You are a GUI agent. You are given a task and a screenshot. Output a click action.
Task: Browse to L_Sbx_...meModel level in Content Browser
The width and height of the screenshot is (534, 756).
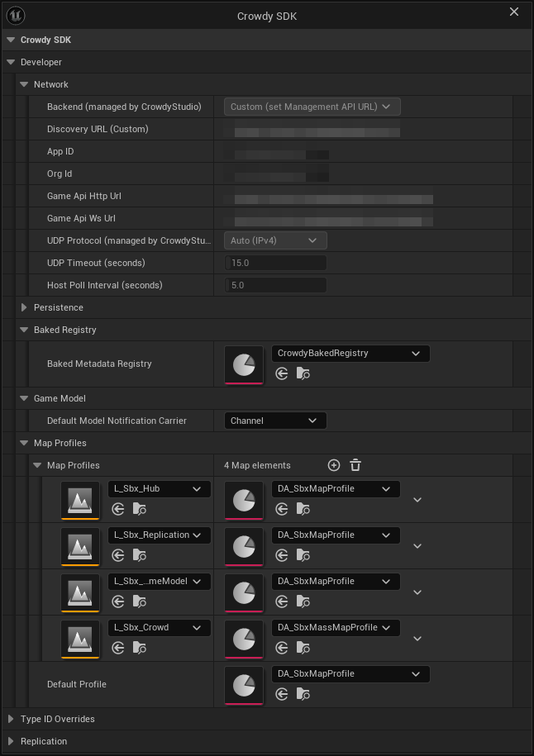[x=140, y=601]
